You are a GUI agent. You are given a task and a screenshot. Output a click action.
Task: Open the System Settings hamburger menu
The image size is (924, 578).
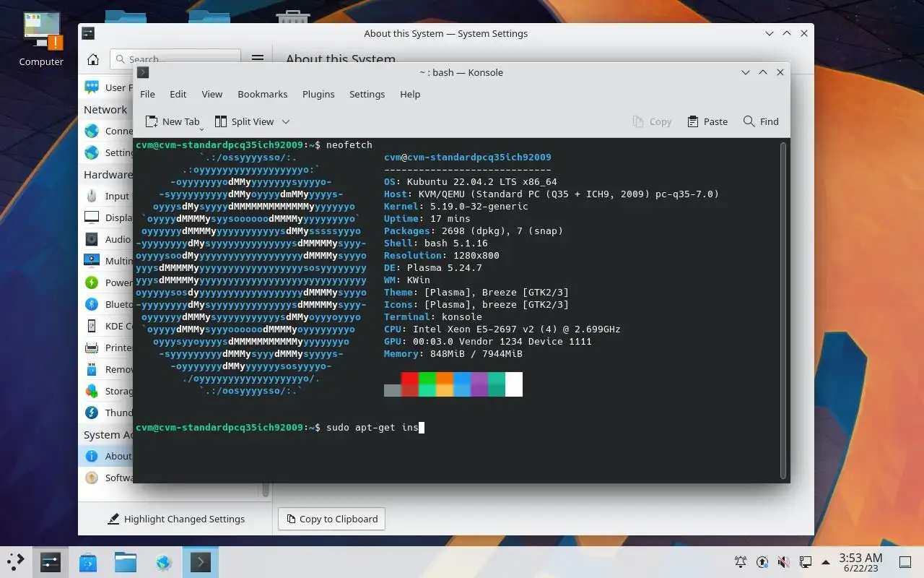[x=257, y=59]
